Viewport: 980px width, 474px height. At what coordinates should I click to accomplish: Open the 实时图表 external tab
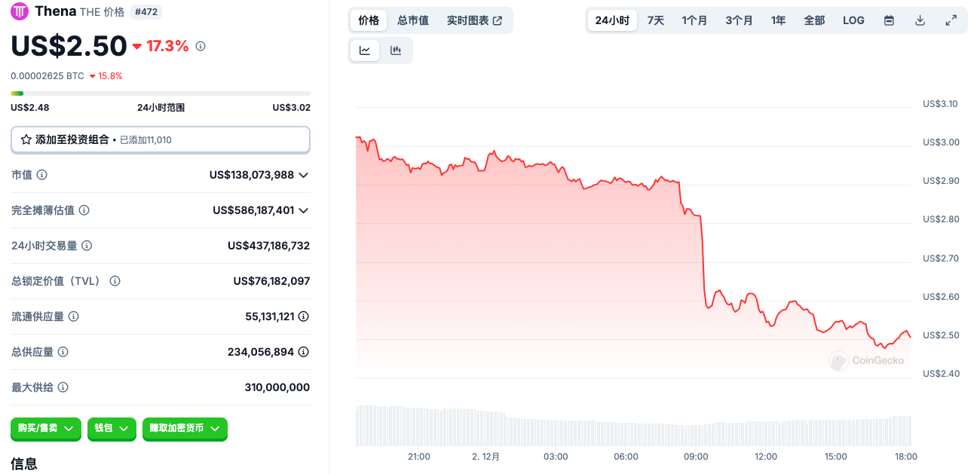[474, 20]
